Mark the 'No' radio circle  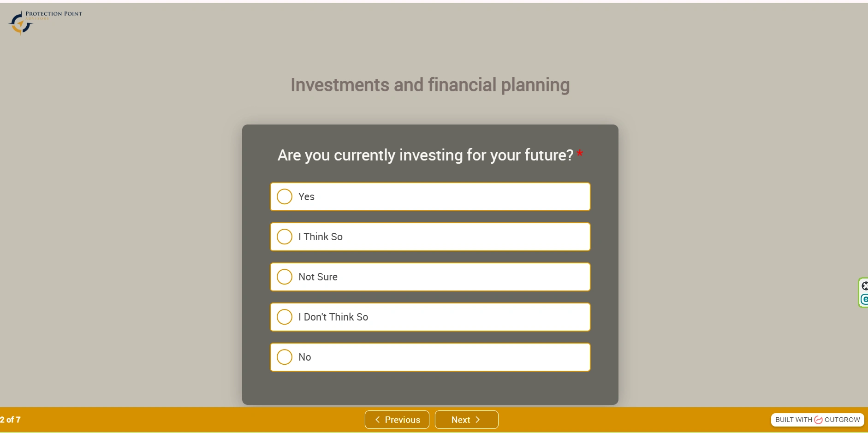[285, 357]
